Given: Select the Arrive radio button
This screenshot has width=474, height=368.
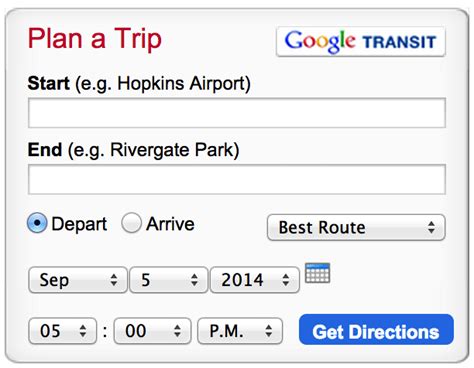Looking at the screenshot, I should (131, 223).
